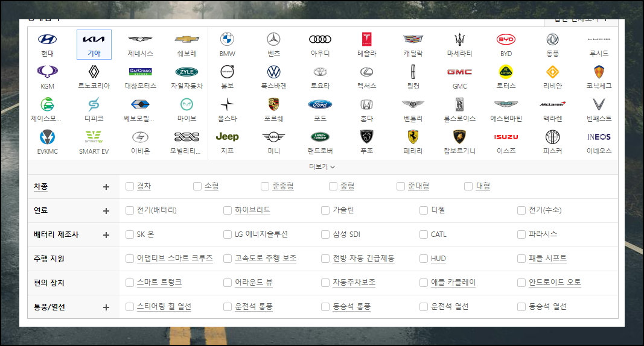Tick the 준중형 checkbox
The height and width of the screenshot is (346, 644).
(266, 186)
